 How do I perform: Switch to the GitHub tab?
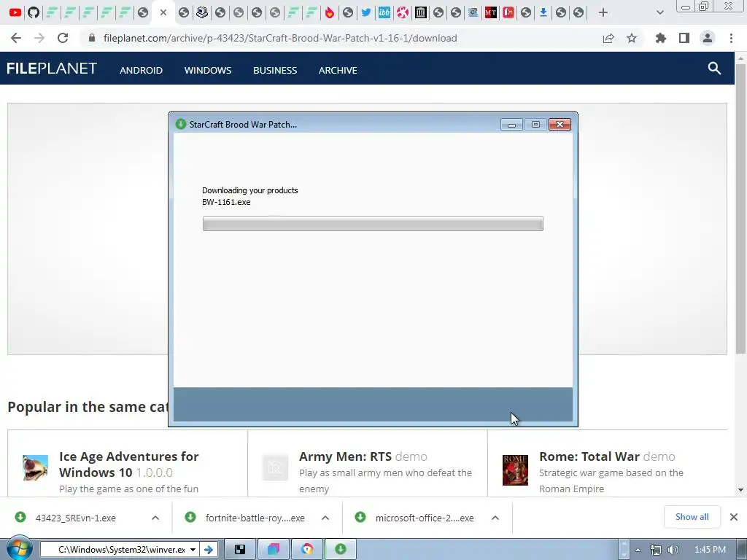pyautogui.click(x=34, y=12)
